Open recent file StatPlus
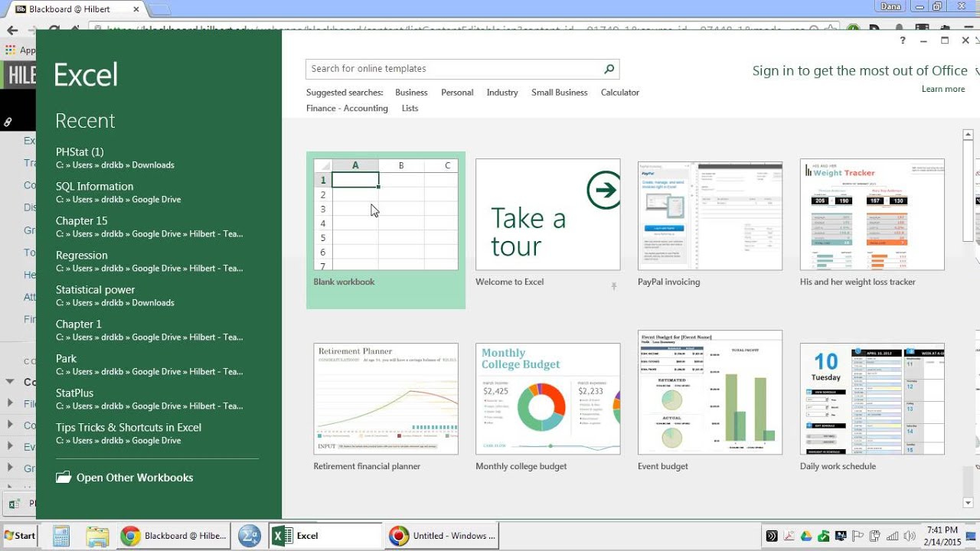 pyautogui.click(x=158, y=399)
